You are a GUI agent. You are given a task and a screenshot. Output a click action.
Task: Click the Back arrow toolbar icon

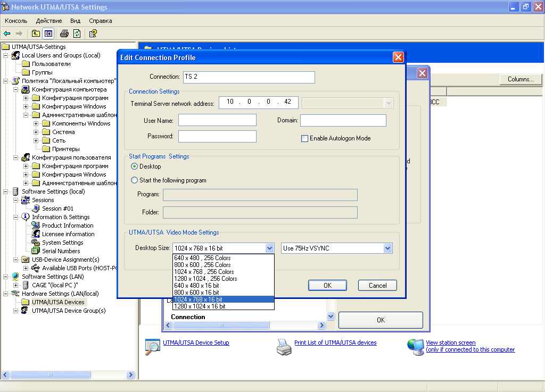click(x=7, y=34)
